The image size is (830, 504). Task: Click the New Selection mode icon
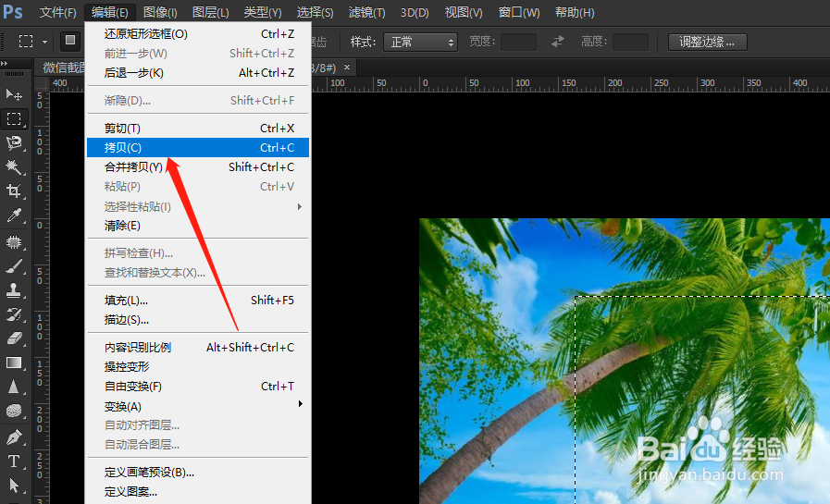[70, 41]
